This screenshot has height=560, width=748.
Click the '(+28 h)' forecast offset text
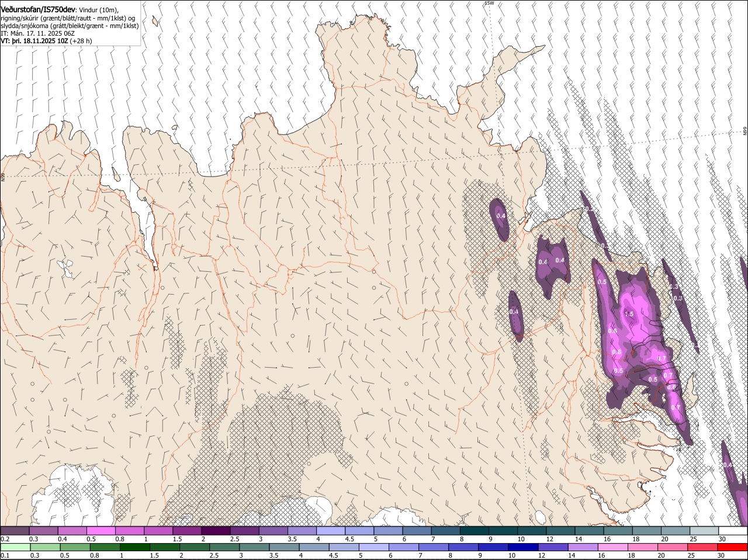pos(81,41)
